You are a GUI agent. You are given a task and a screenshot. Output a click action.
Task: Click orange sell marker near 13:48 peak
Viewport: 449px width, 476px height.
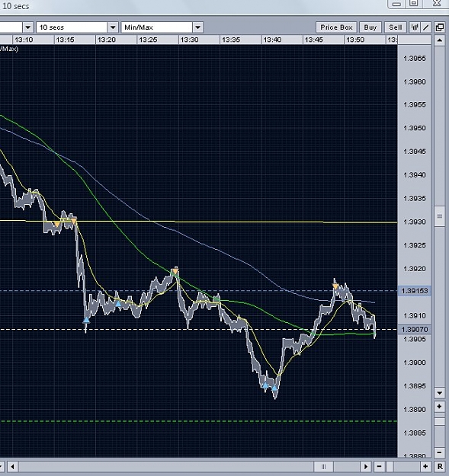335,286
